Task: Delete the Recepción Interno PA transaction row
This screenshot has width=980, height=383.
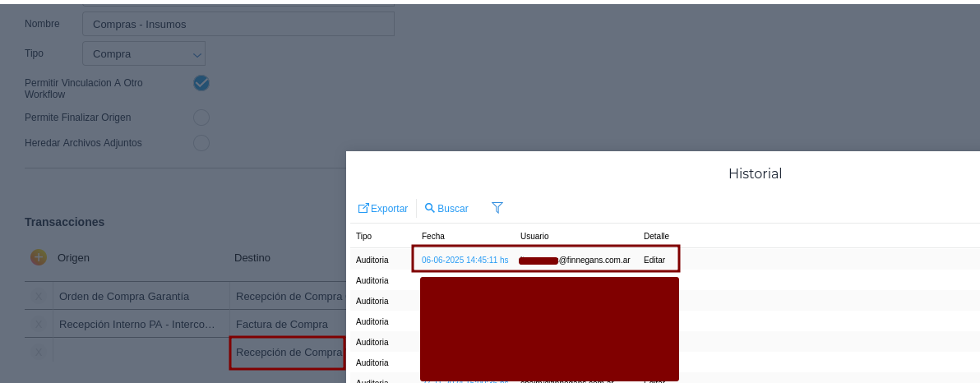Action: (39, 325)
